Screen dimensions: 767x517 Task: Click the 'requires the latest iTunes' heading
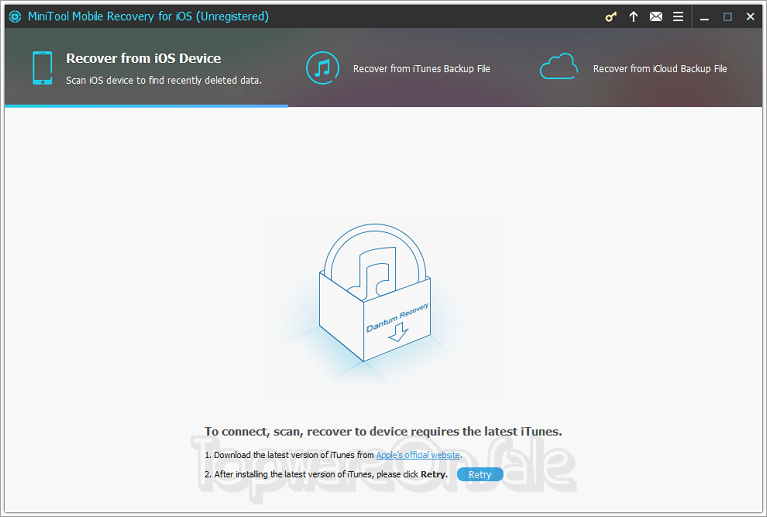click(x=383, y=431)
